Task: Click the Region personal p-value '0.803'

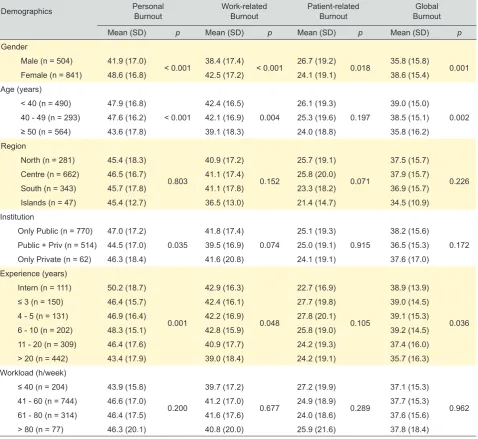Action: pos(177,181)
